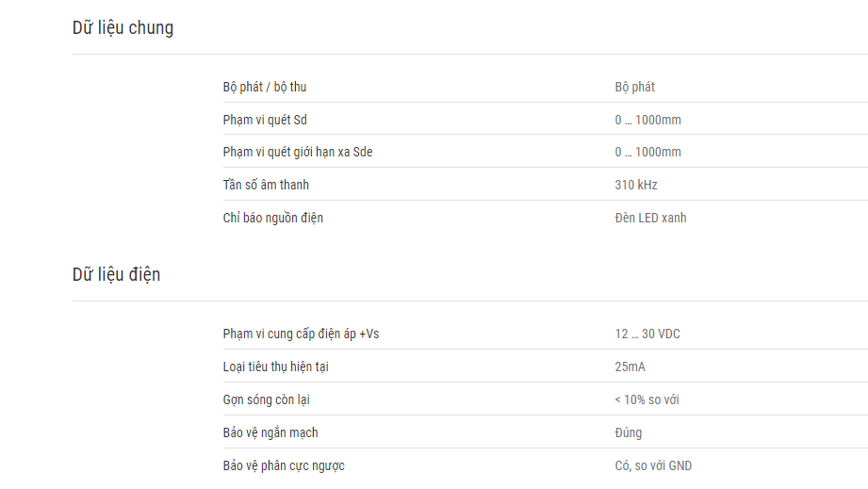Select the 'Loại tiêu thụ hiện tại' label
Image resolution: width=868 pixels, height=489 pixels.
point(276,367)
